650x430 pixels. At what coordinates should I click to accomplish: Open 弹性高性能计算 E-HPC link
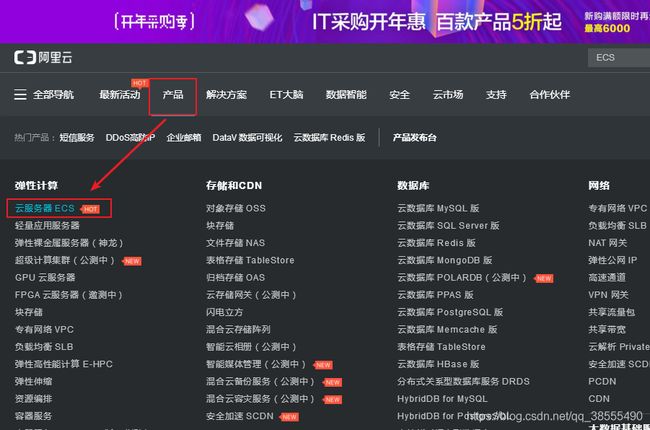[x=64, y=364]
